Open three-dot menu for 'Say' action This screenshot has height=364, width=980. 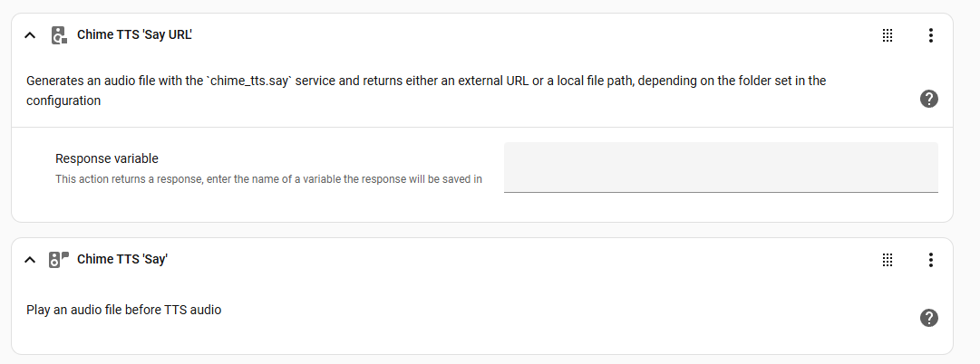pos(930,260)
